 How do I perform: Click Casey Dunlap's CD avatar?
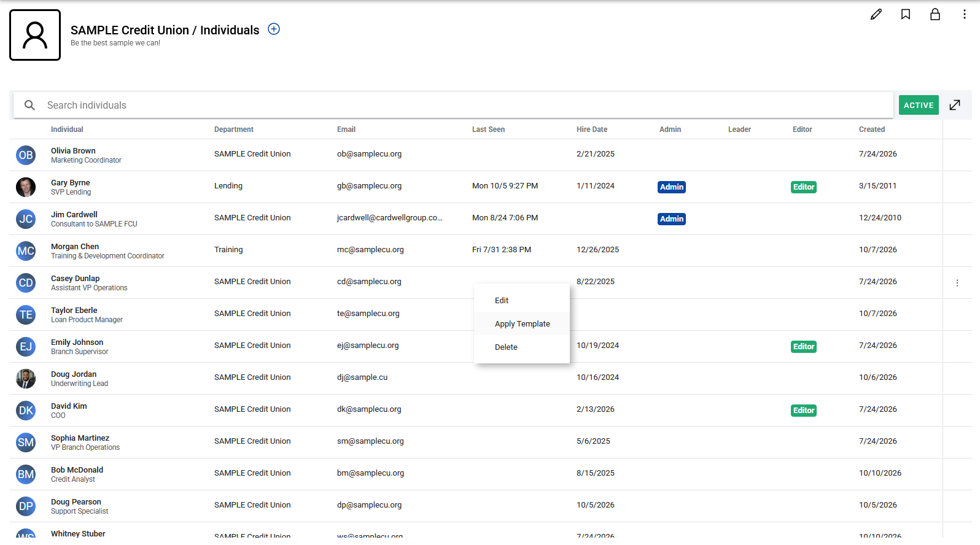coord(26,283)
